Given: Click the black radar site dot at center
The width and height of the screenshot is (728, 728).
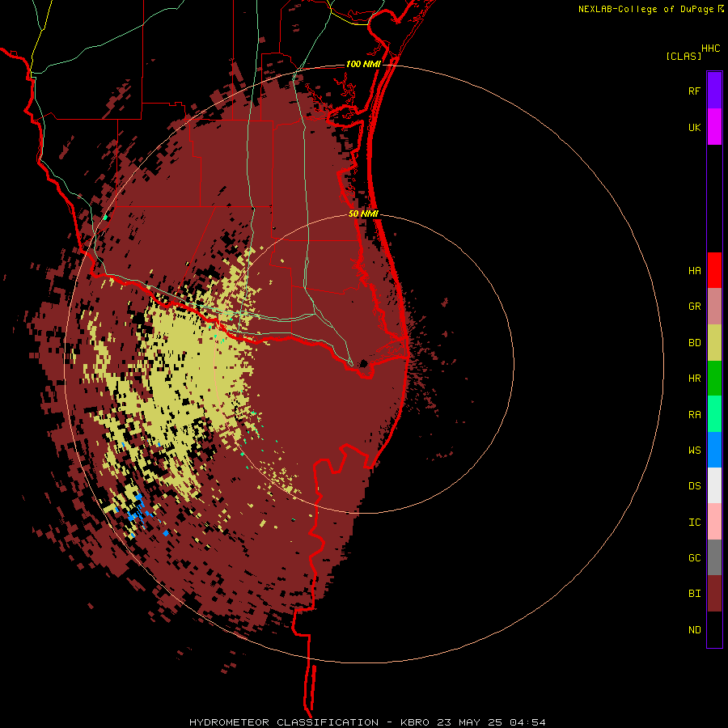Looking at the screenshot, I should (363, 363).
